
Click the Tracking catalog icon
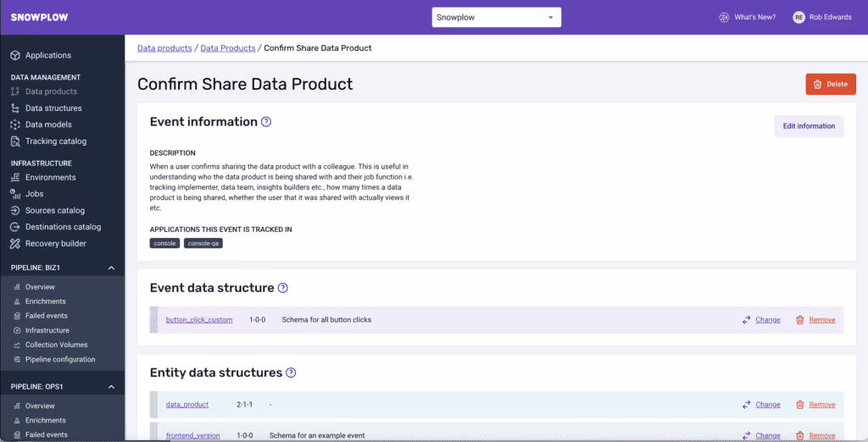[15, 141]
